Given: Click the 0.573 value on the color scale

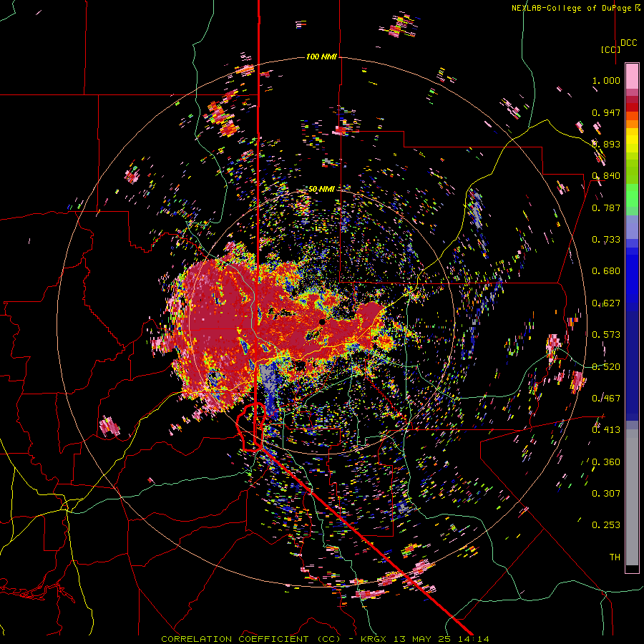Looking at the screenshot, I should point(606,335).
